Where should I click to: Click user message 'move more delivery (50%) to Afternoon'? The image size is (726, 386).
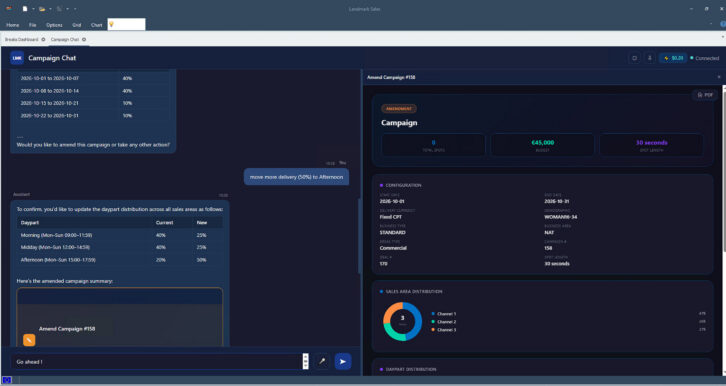click(296, 177)
